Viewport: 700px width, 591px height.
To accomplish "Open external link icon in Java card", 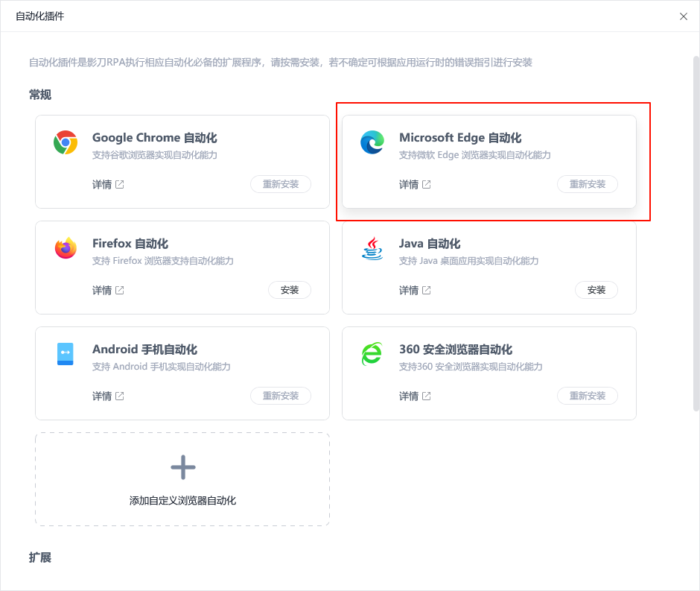I will point(427,291).
